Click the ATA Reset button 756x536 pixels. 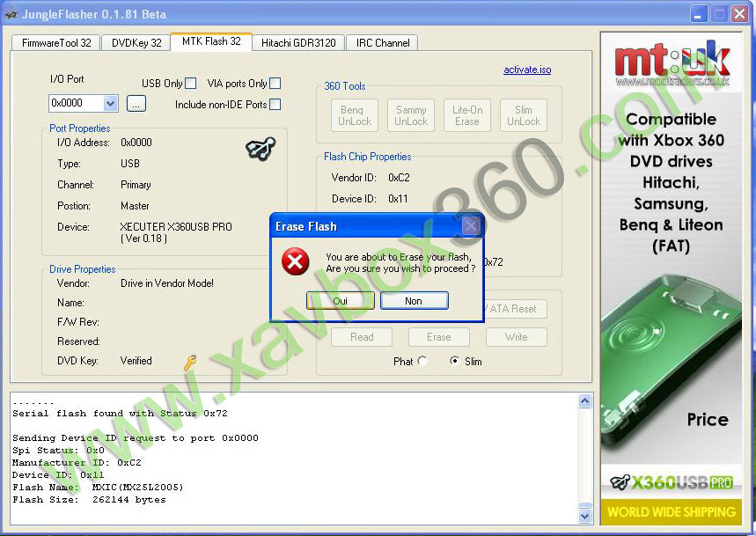point(515,309)
